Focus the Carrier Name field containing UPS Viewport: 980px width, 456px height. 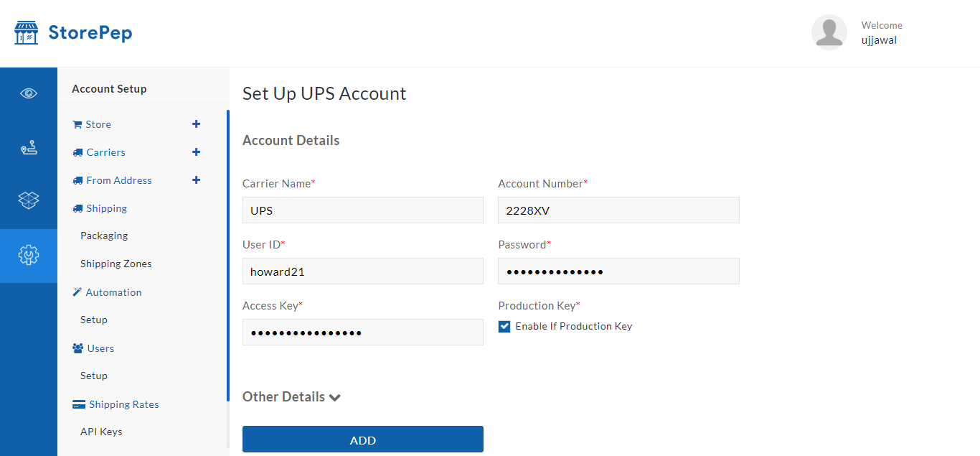coord(363,210)
